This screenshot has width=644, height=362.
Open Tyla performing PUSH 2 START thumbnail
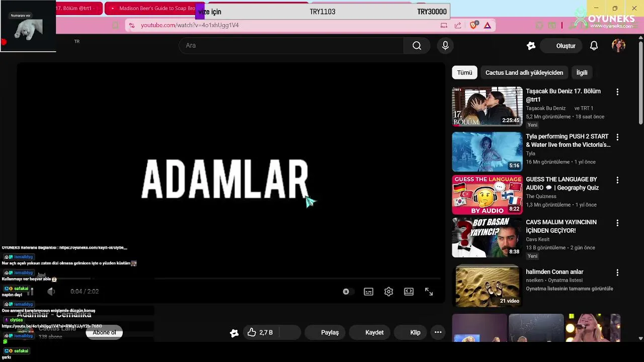487,152
